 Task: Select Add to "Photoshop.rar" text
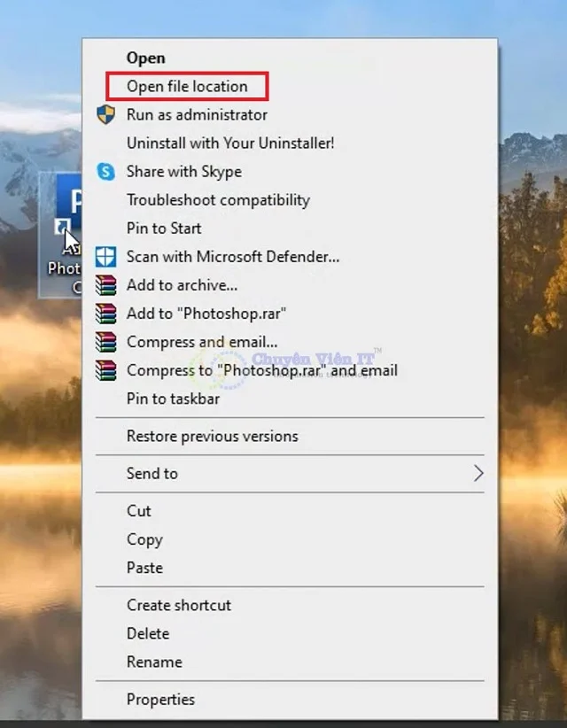tap(206, 314)
